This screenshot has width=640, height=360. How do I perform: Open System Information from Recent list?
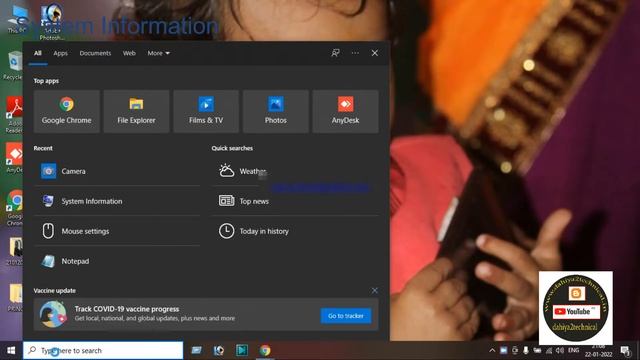tap(117, 201)
